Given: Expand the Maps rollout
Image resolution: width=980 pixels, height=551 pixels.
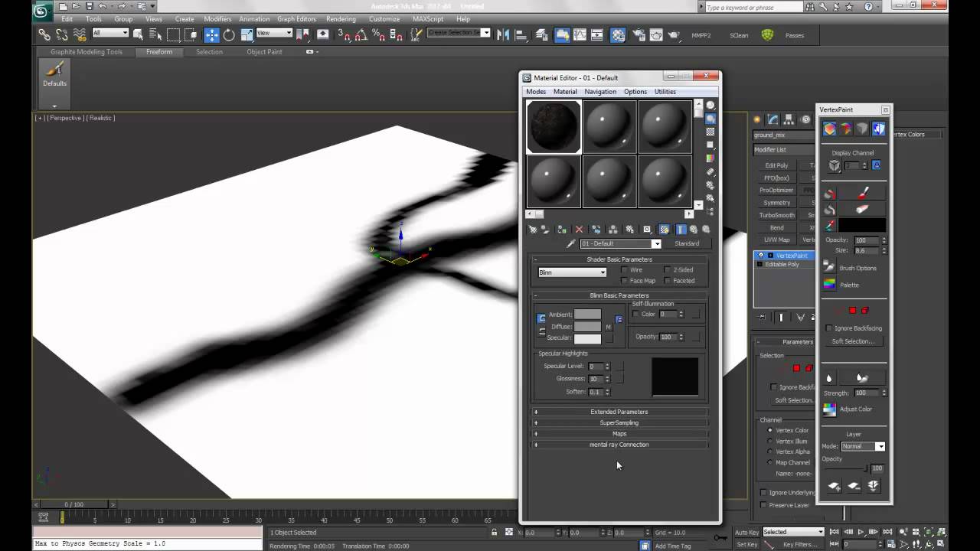Looking at the screenshot, I should point(619,434).
